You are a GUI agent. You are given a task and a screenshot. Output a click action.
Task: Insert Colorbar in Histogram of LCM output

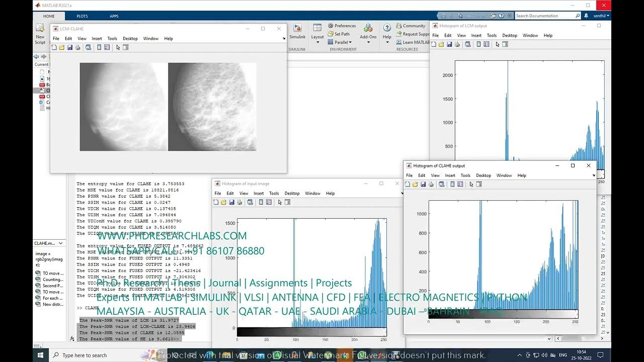pyautogui.click(x=478, y=44)
